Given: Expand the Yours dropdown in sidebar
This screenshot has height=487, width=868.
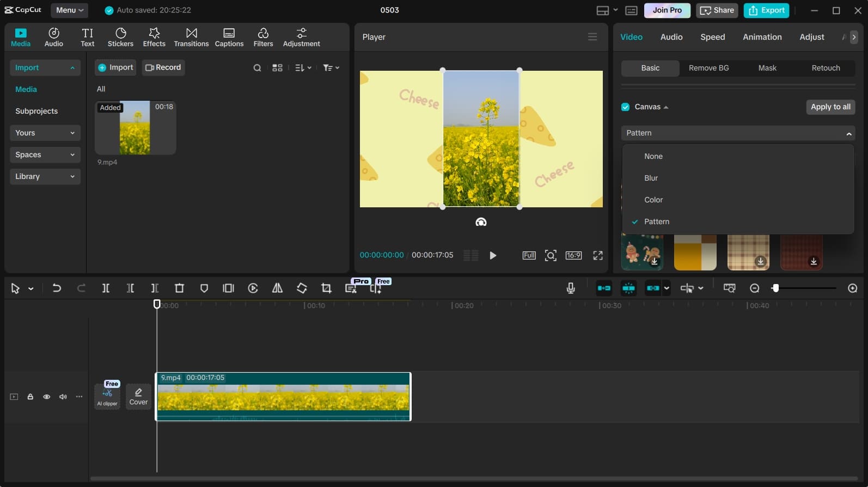Looking at the screenshot, I should pos(45,133).
